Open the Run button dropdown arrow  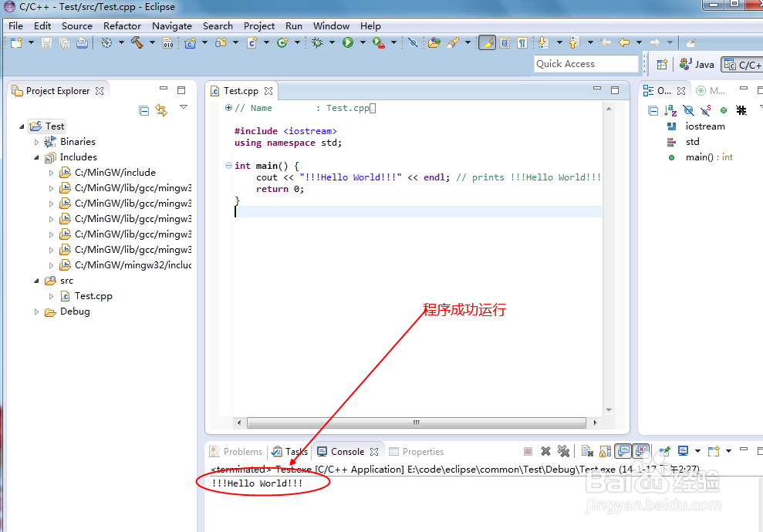click(x=363, y=43)
